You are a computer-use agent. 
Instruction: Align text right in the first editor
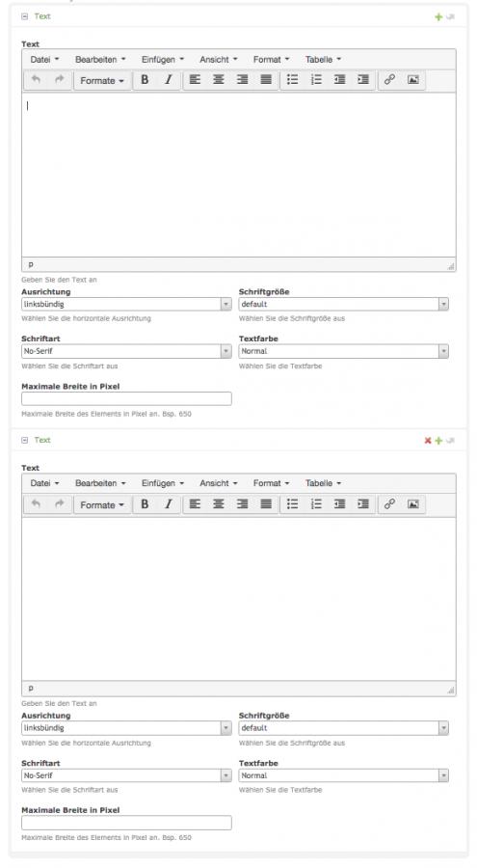[243, 80]
